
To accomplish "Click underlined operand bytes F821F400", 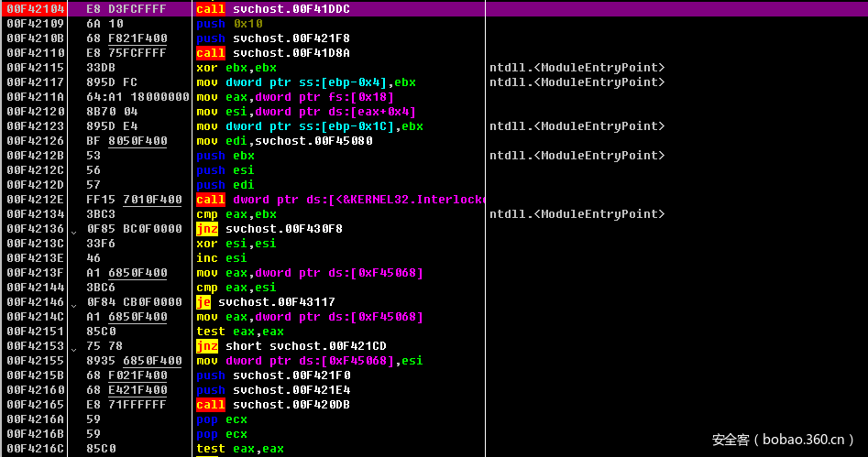I will point(137,38).
